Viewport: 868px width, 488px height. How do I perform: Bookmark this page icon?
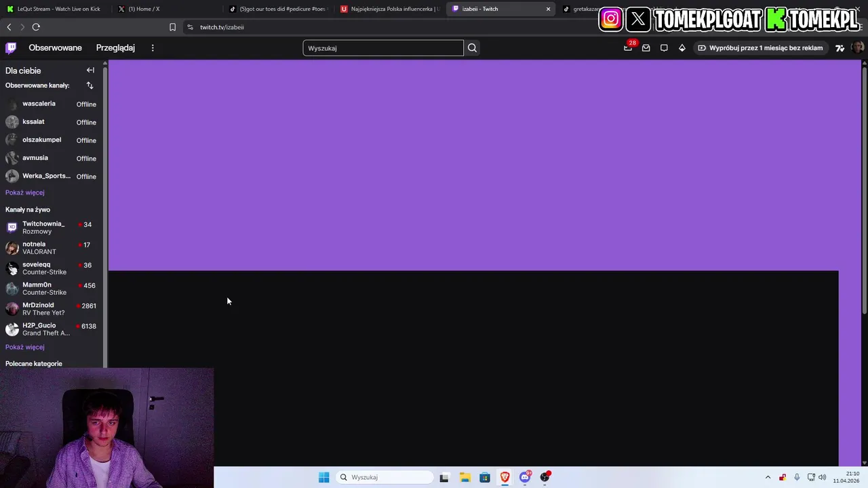pyautogui.click(x=172, y=27)
